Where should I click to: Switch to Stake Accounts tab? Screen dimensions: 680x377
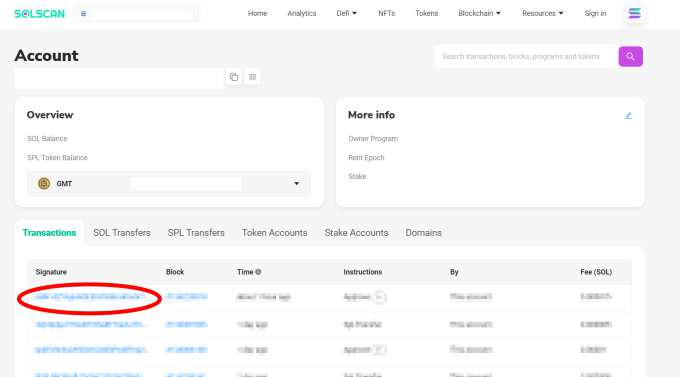coord(356,233)
